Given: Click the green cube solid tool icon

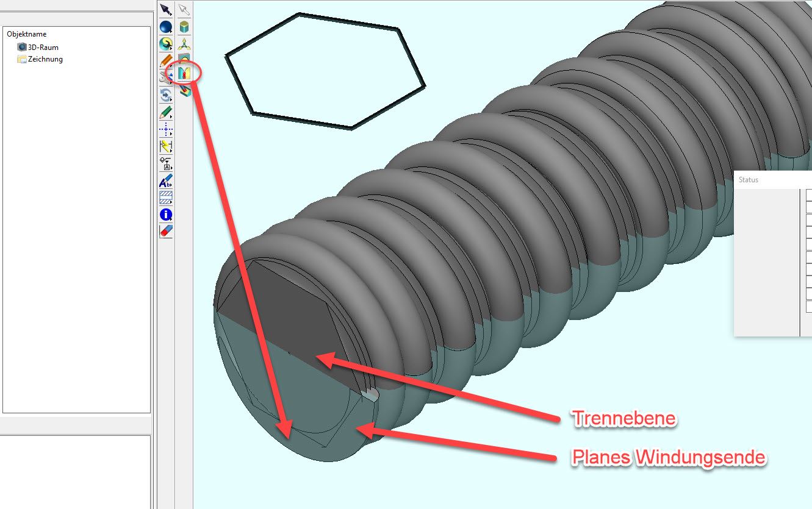Looking at the screenshot, I should click(x=184, y=27).
